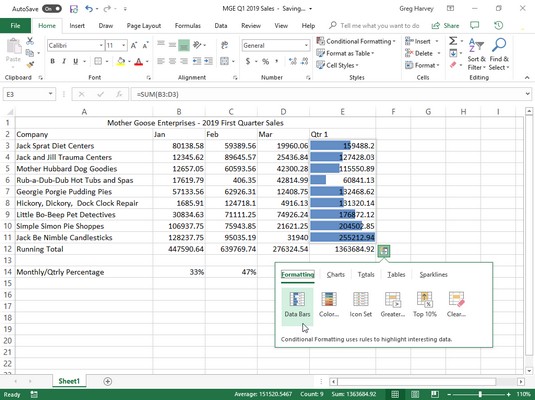Click the AutoSum sigma icon
Screen dimensions: 535x400
pyautogui.click(x=453, y=41)
